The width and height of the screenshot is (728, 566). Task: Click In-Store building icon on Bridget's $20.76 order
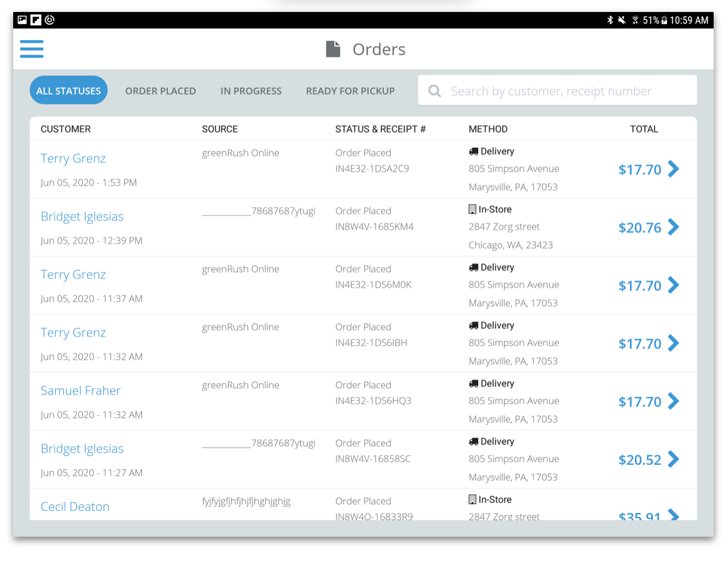(472, 209)
